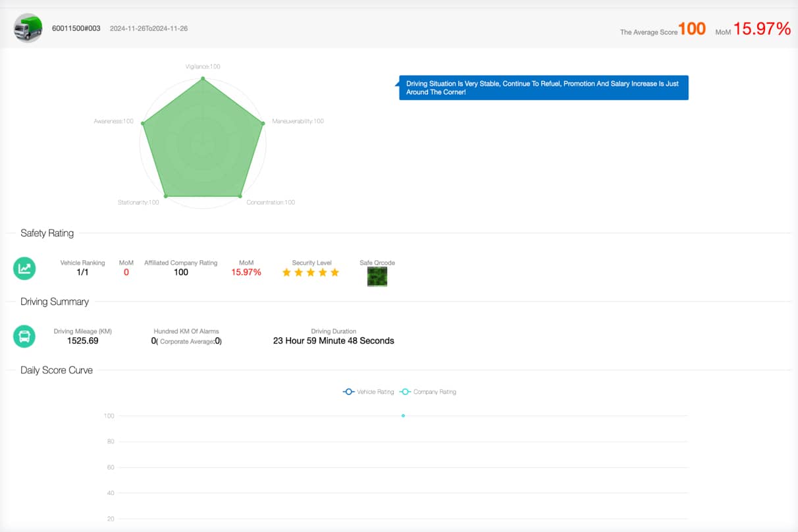
Task: Click the second Security Level star
Action: click(x=299, y=272)
